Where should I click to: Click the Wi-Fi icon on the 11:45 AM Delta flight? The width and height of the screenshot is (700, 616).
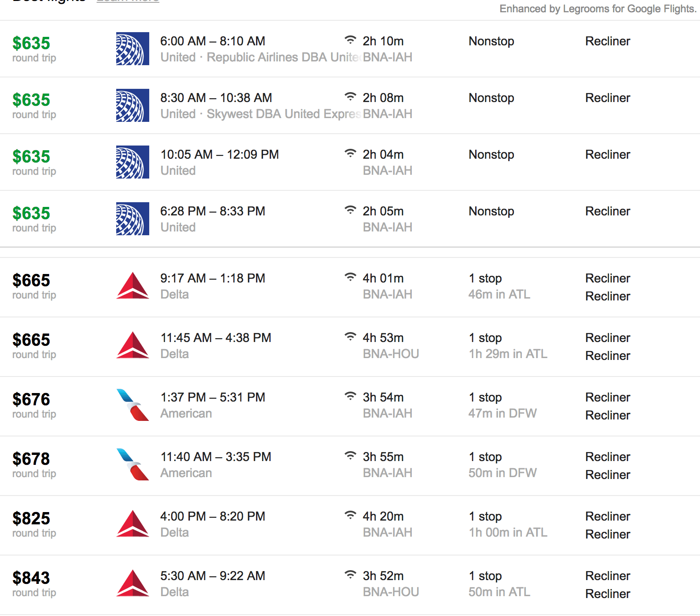click(x=350, y=336)
